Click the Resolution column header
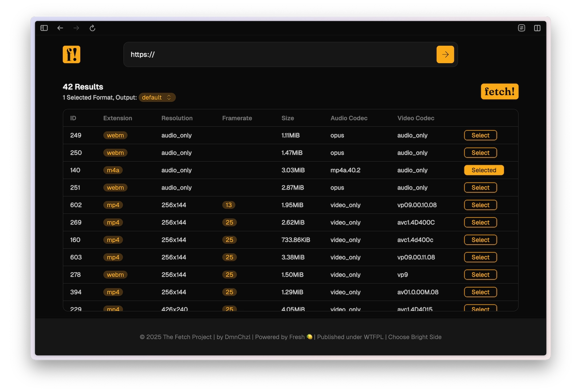The image size is (581, 392). click(177, 118)
